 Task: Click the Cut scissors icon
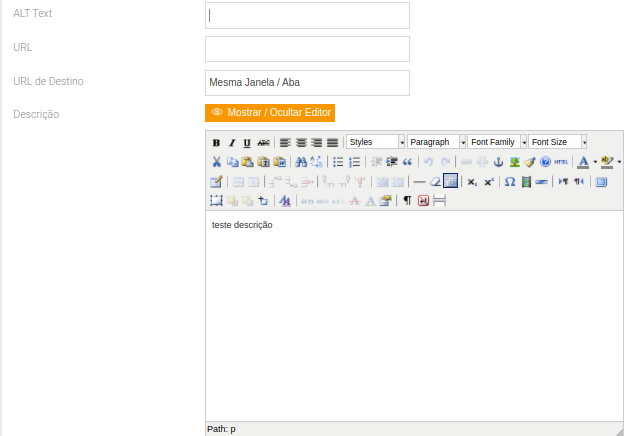click(x=216, y=162)
